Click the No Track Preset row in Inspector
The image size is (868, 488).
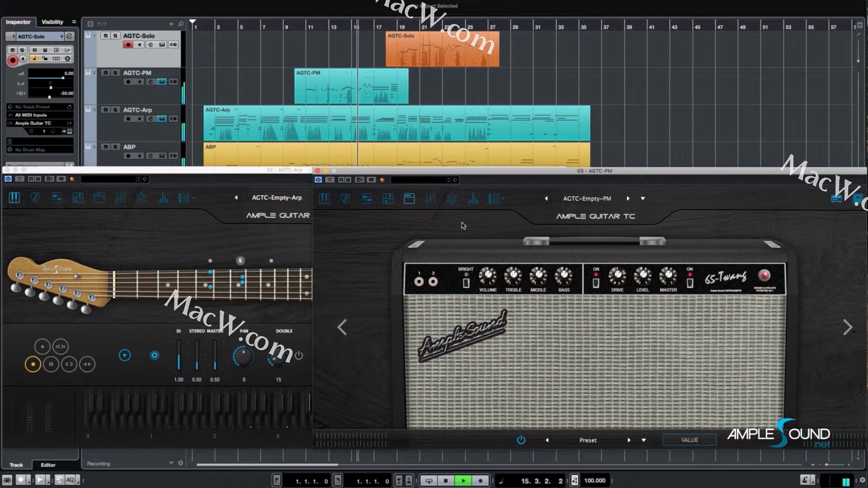coord(40,107)
